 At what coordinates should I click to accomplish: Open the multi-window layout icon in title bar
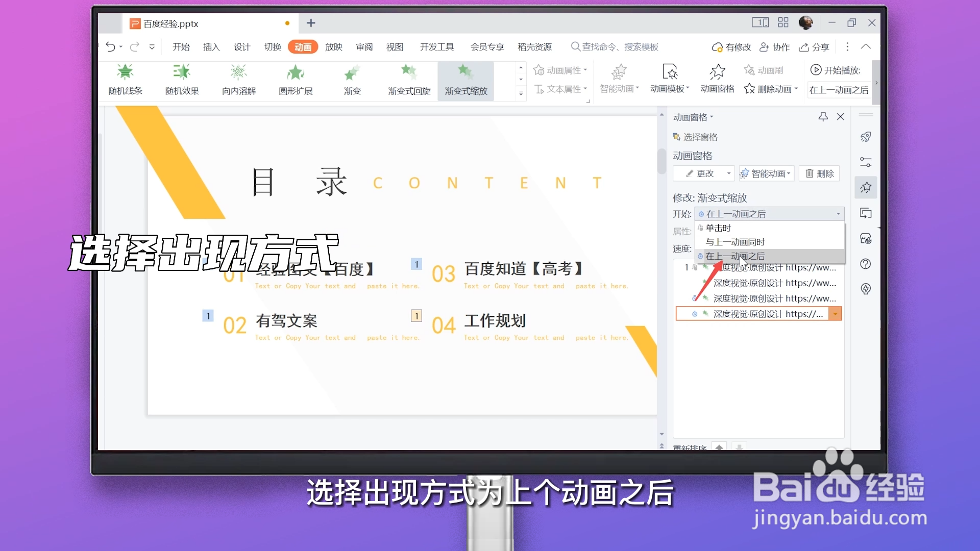coord(760,22)
